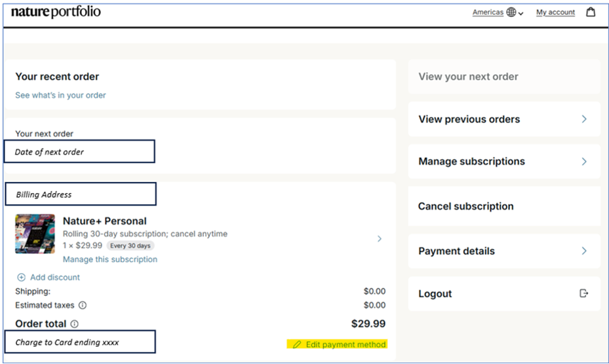Select the Your recent order heading
This screenshot has height=364, width=609.
(x=57, y=77)
